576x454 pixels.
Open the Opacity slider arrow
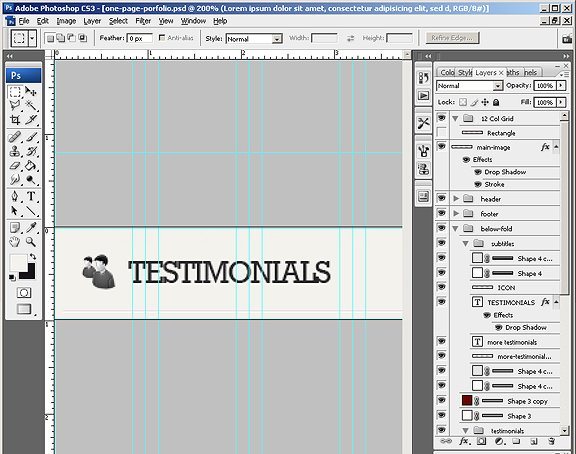(x=561, y=86)
